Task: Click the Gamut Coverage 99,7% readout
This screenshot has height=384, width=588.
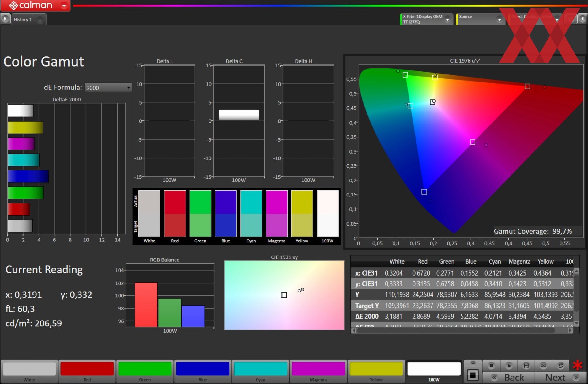Action: coord(533,231)
